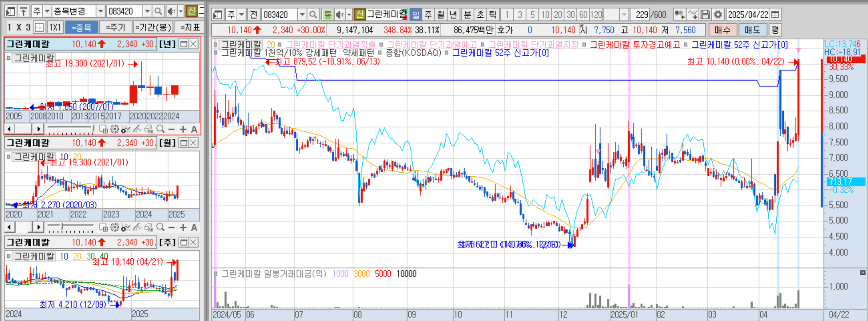
Task: Expand the 083420 code dropdown in main toolbar
Action: [x=302, y=15]
